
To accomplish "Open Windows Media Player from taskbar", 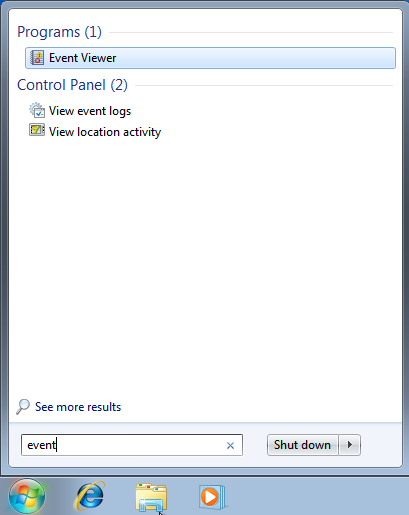I will tap(212, 497).
